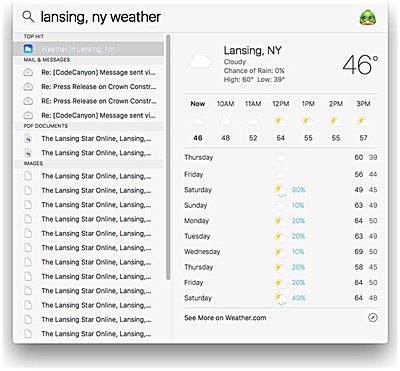Click envelope icon beside 'Re: Press Release' message

pyautogui.click(x=28, y=87)
